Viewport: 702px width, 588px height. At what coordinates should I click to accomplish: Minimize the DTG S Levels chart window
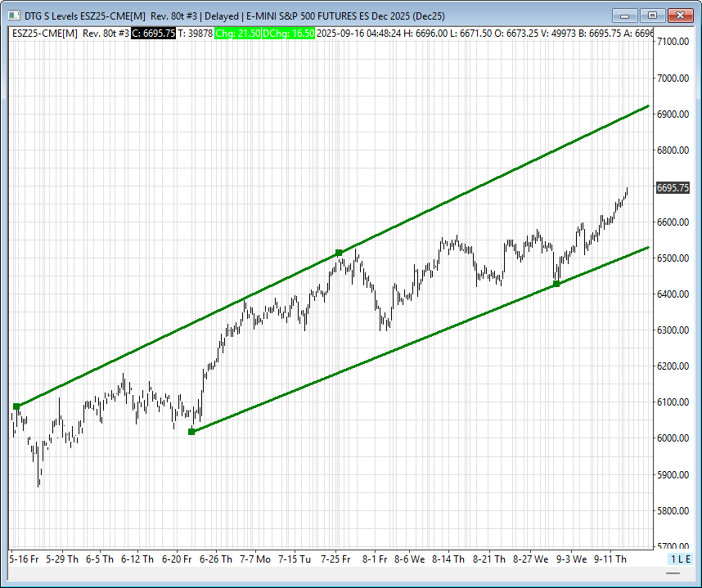point(625,16)
